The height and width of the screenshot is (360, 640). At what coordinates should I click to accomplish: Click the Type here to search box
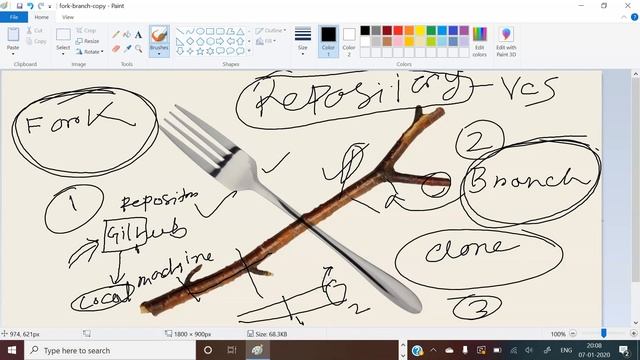110,350
